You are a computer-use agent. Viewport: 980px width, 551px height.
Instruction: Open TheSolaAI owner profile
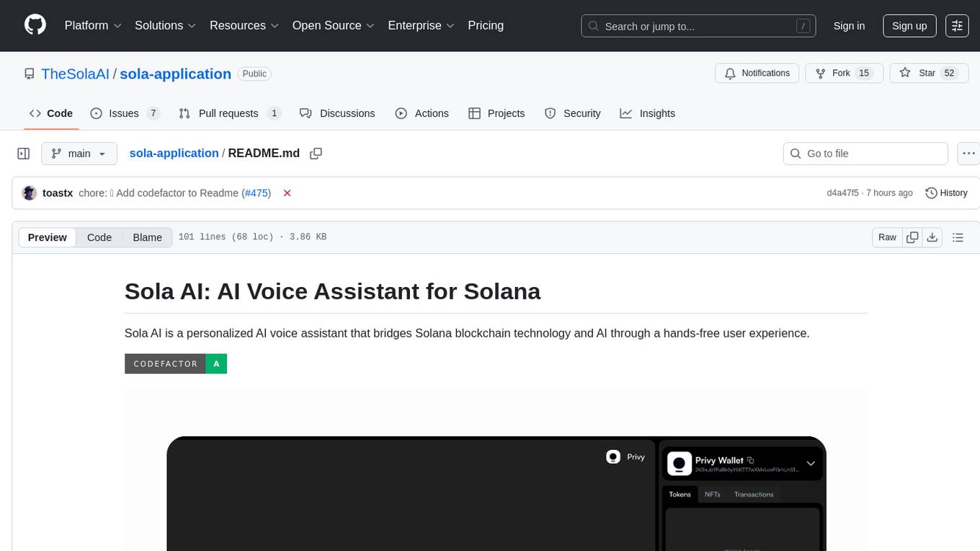75,74
